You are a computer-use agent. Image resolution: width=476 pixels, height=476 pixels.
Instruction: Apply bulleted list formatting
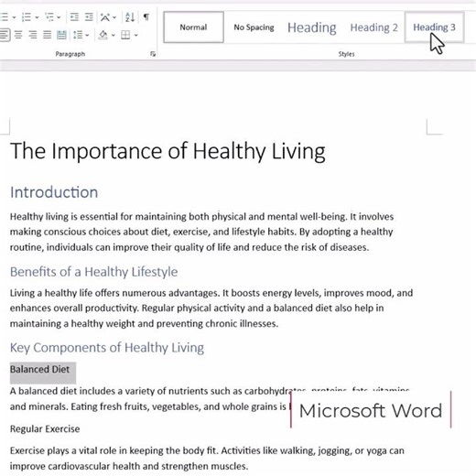click(x=5, y=17)
